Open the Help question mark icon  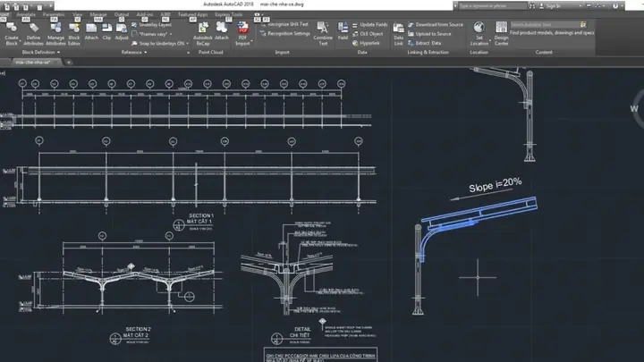pyautogui.click(x=614, y=5)
